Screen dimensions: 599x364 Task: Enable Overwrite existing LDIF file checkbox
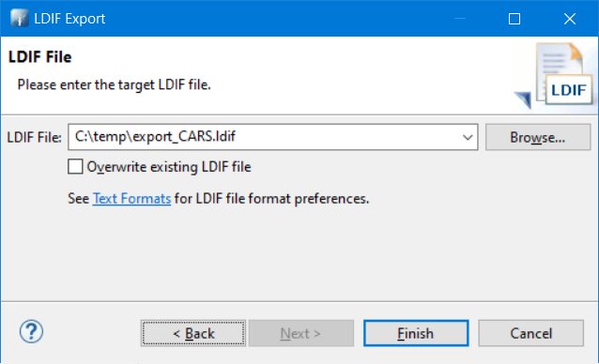75,167
